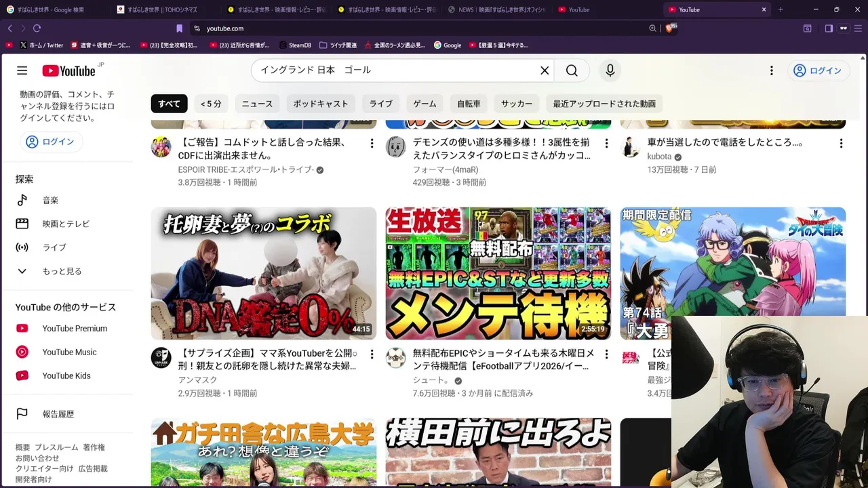Open the kubota channel name link
Screen dimensions: 868x488
(659, 157)
